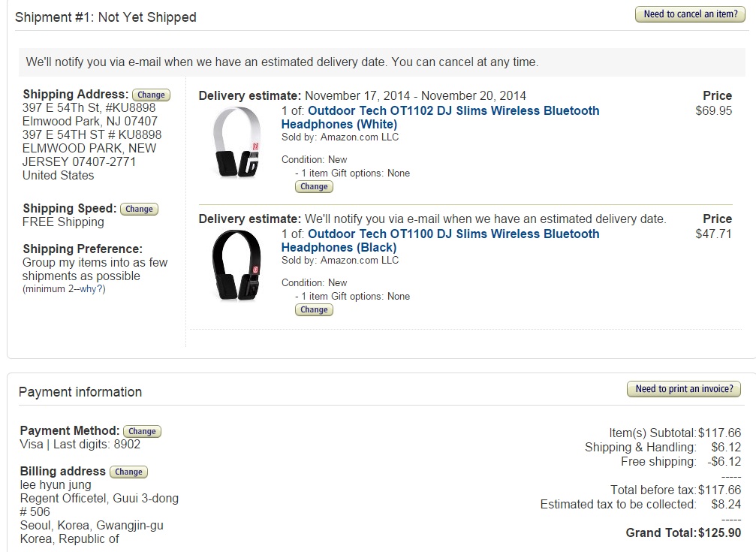This screenshot has width=756, height=552.
Task: Change the billing address
Action: pos(128,472)
